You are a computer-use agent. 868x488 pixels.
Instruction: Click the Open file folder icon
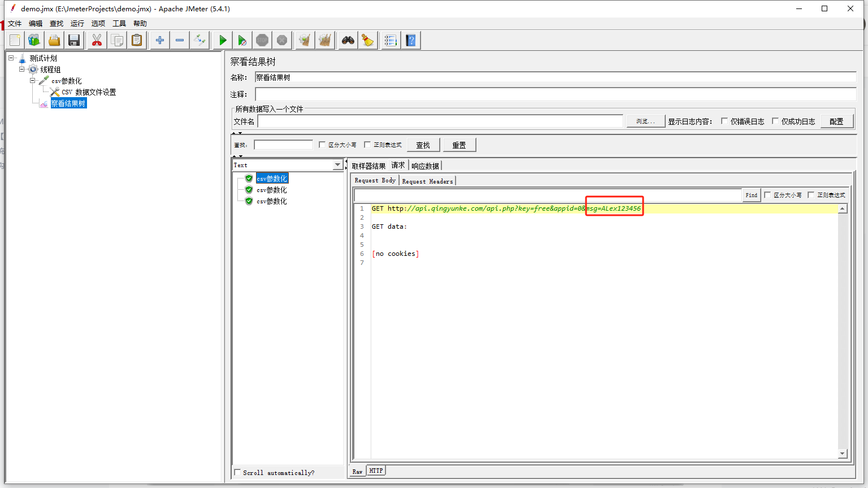click(54, 40)
